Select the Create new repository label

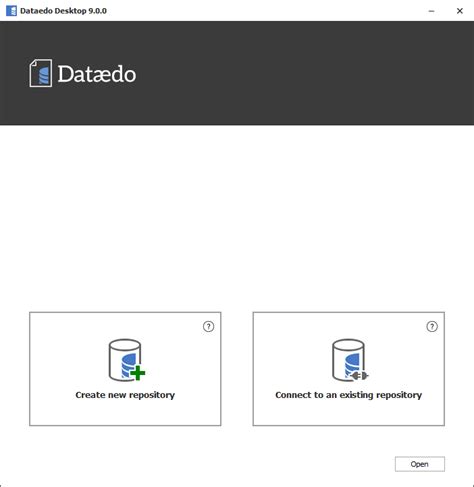[125, 395]
